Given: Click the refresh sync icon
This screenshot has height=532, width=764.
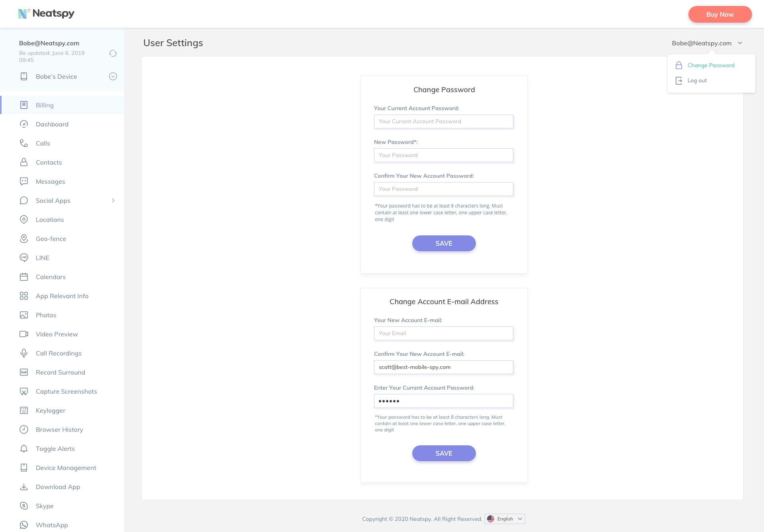Looking at the screenshot, I should (113, 53).
